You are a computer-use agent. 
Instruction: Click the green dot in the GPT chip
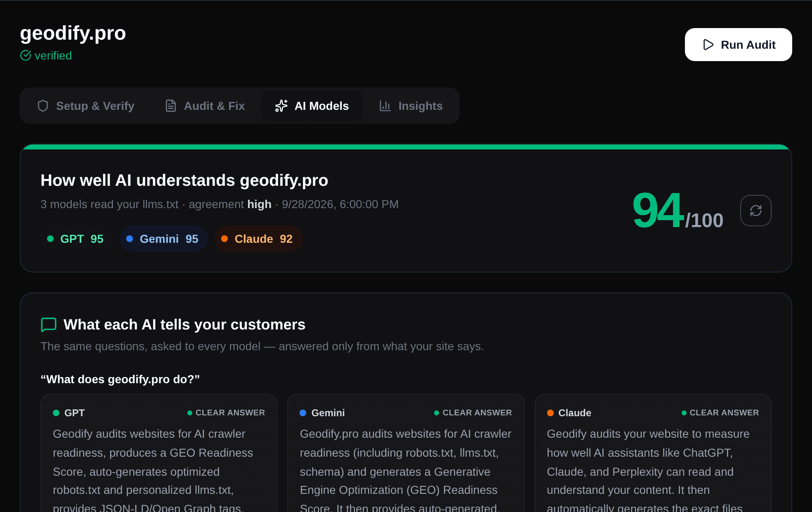[50, 239]
